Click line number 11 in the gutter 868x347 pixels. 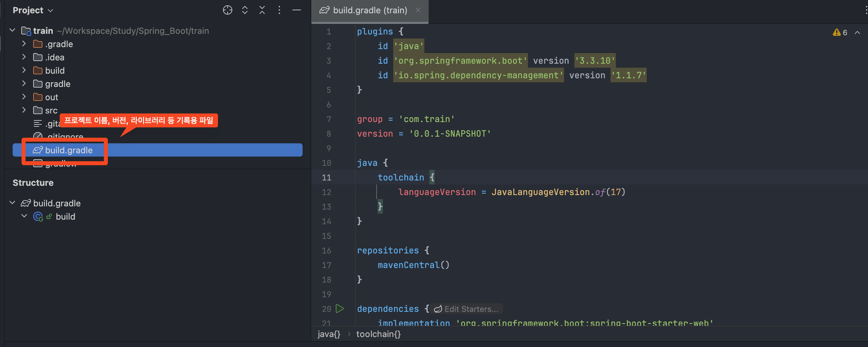326,177
